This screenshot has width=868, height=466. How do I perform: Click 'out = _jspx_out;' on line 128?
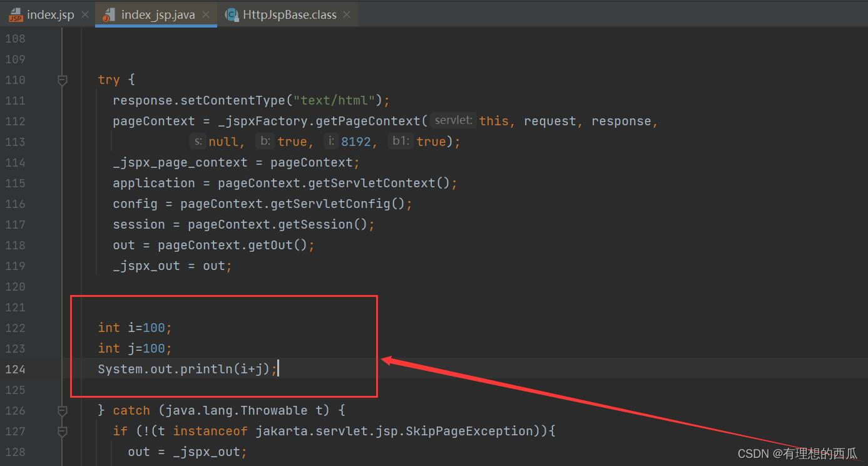coord(188,452)
